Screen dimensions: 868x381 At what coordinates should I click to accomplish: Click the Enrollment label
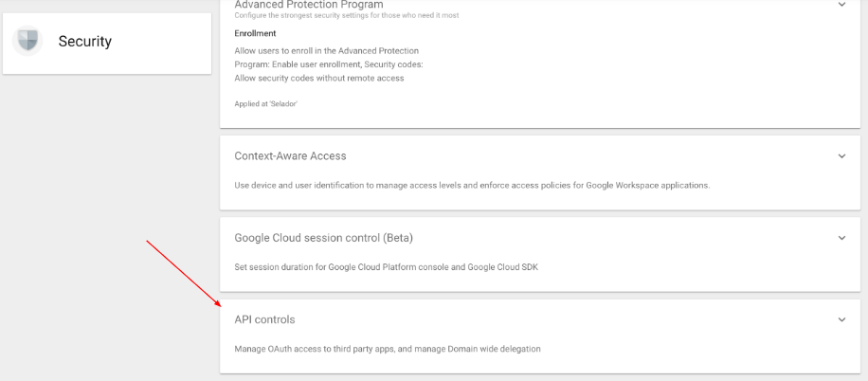coord(255,33)
